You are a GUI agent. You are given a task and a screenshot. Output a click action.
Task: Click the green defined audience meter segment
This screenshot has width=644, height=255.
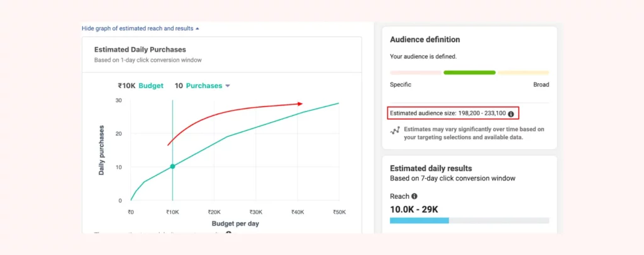click(469, 72)
